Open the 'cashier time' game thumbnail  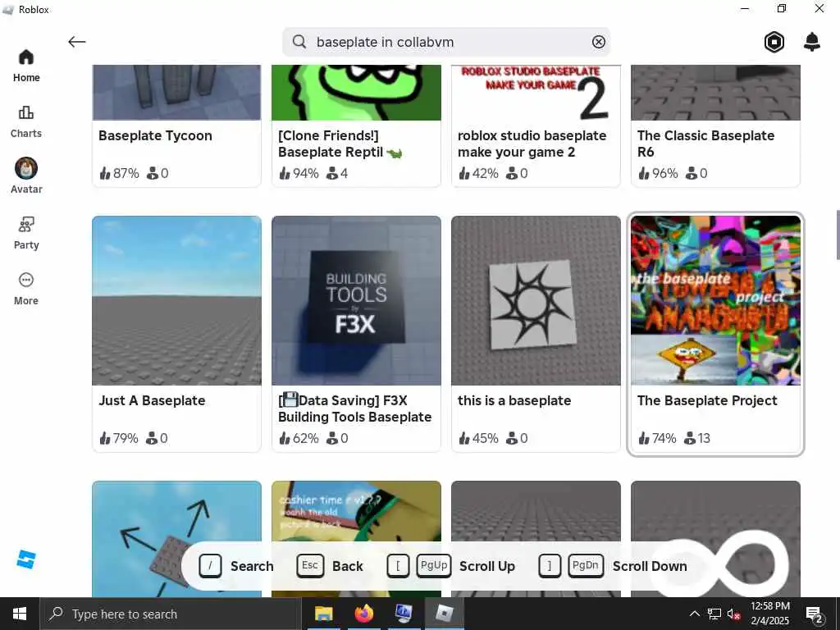[356, 538]
